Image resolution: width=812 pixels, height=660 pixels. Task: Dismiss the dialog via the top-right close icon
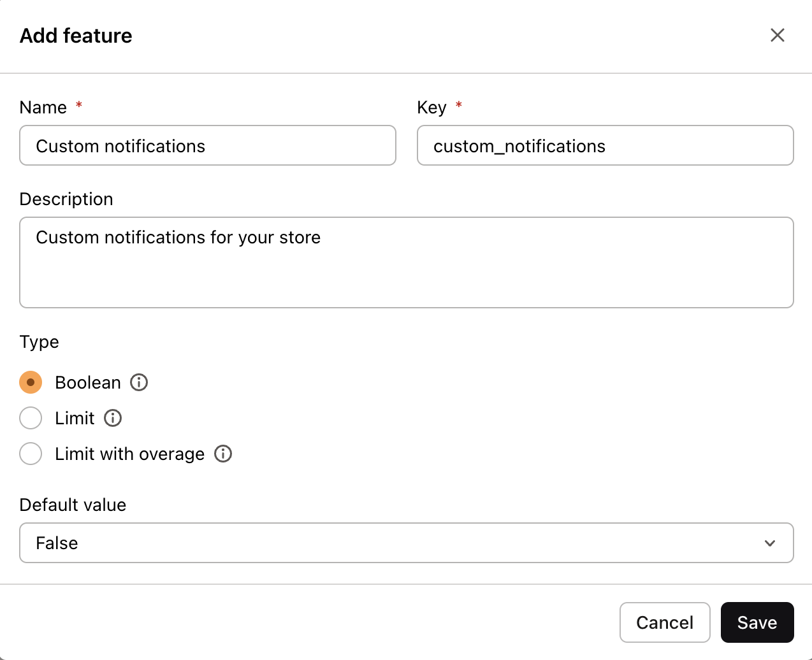(x=778, y=35)
